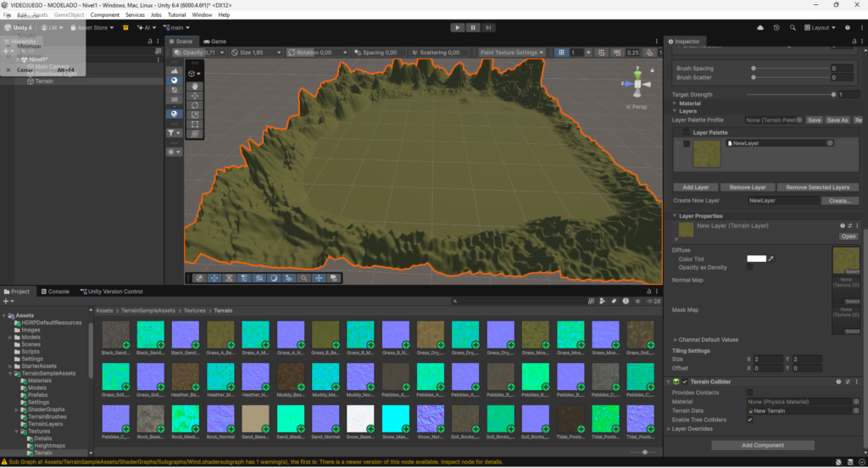Select the Rect transform tool

click(x=195, y=124)
